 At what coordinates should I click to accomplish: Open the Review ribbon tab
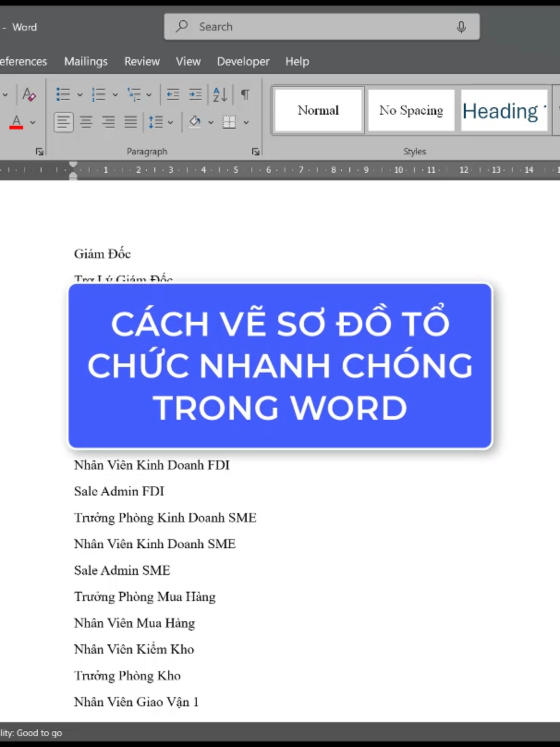(x=142, y=61)
